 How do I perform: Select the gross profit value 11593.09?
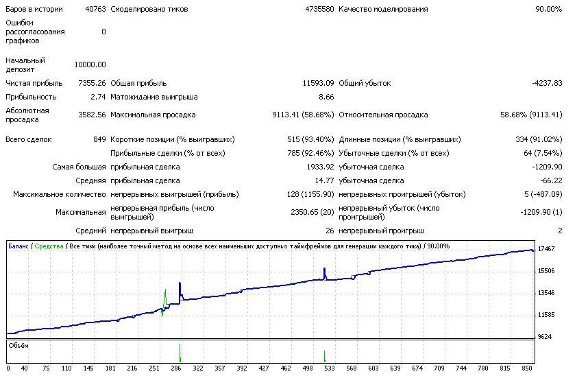[318, 83]
